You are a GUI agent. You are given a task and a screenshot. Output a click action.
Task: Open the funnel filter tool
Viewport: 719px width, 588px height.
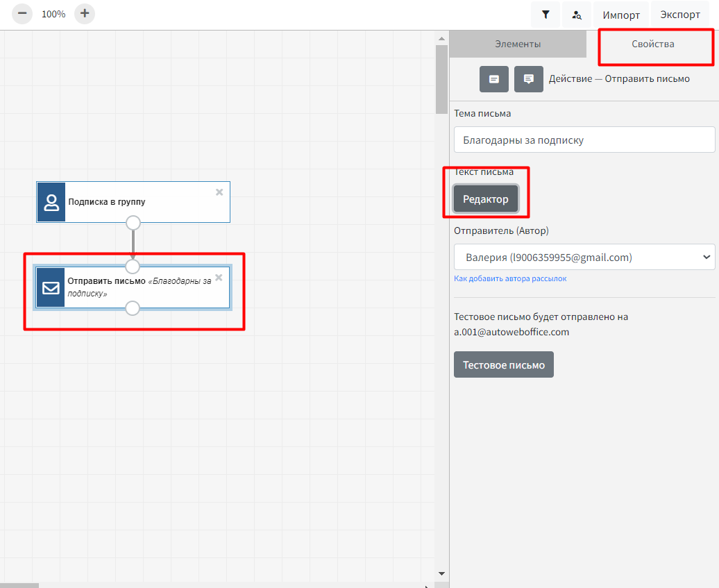pos(546,15)
